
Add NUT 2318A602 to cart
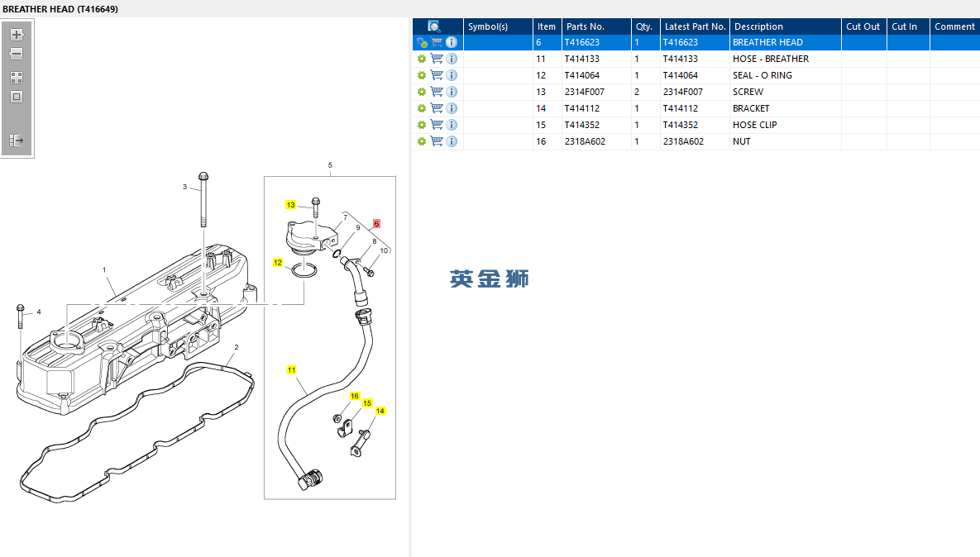click(437, 141)
